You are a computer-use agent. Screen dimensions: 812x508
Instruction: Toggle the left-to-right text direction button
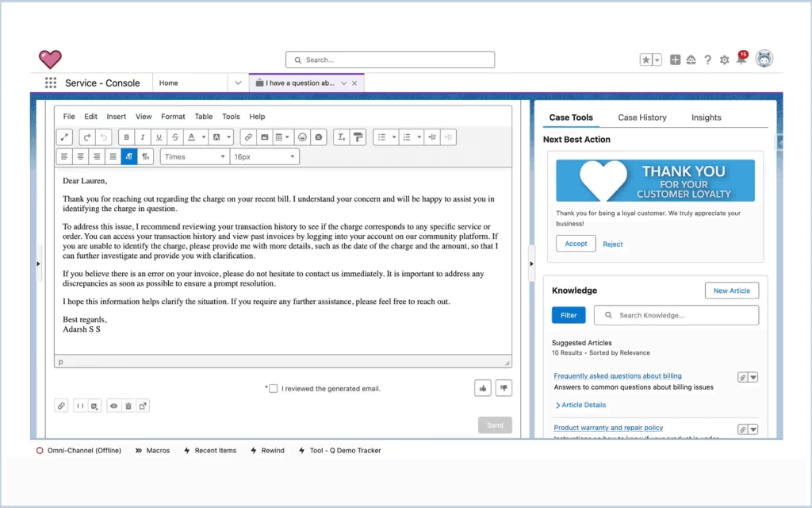coord(129,156)
